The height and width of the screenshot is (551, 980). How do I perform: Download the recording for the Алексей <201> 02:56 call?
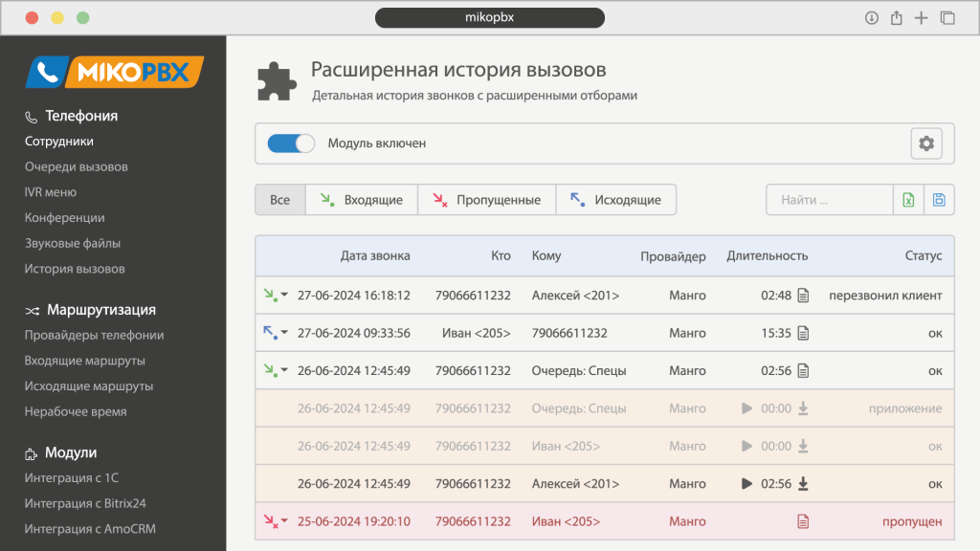coord(803,484)
